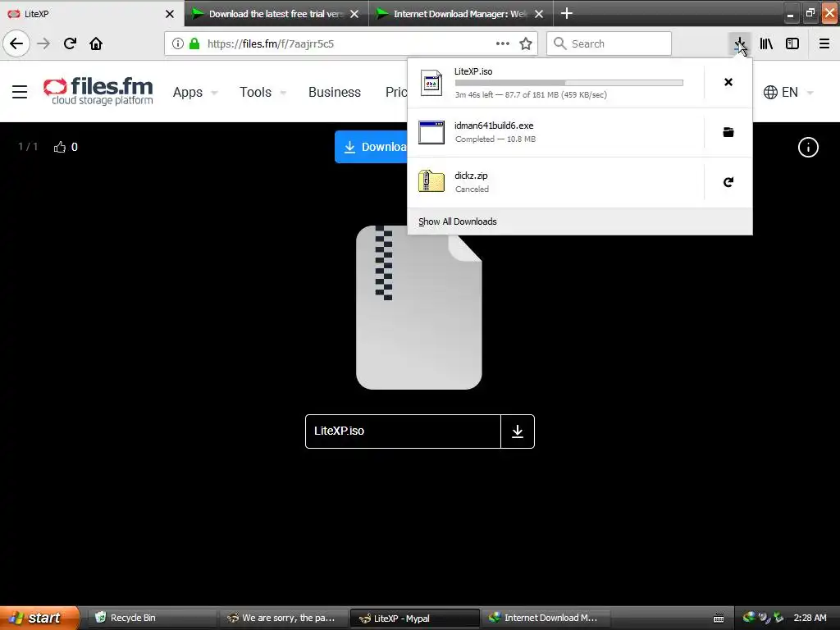Switch to Internet Download Manager taskbar window
The image size is (840, 630).
tap(545, 618)
